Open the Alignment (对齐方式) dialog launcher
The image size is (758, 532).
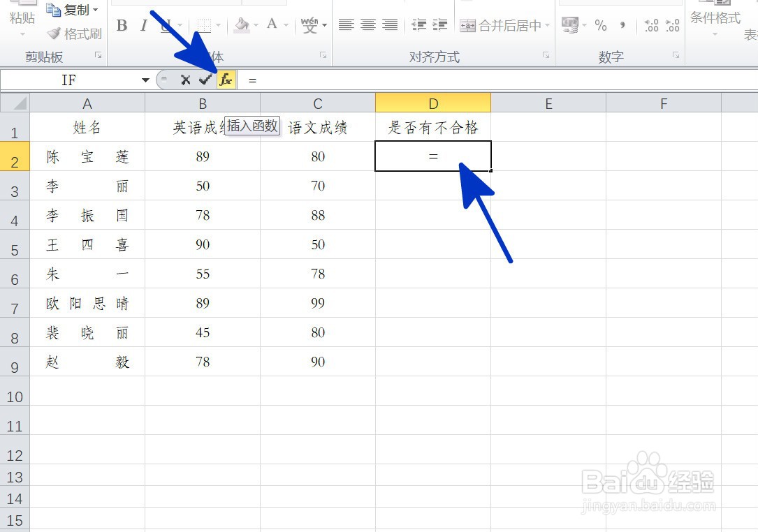pos(546,56)
